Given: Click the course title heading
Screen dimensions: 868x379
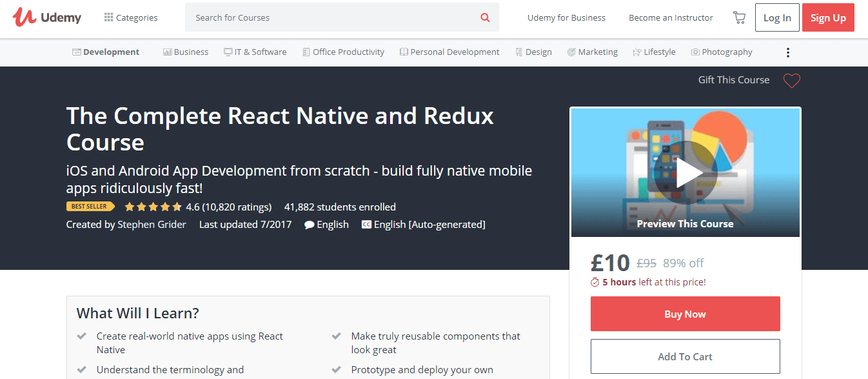Looking at the screenshot, I should tap(280, 128).
